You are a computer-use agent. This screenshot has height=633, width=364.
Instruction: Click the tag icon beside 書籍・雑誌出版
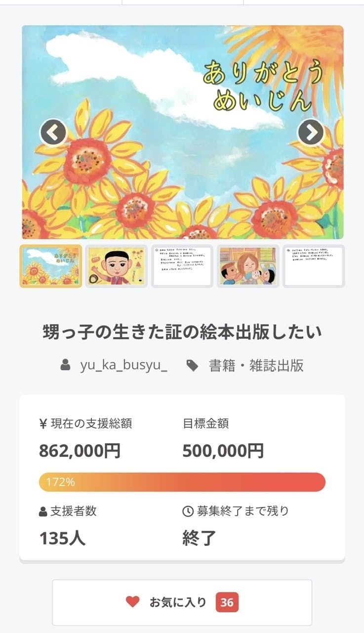pos(192,365)
